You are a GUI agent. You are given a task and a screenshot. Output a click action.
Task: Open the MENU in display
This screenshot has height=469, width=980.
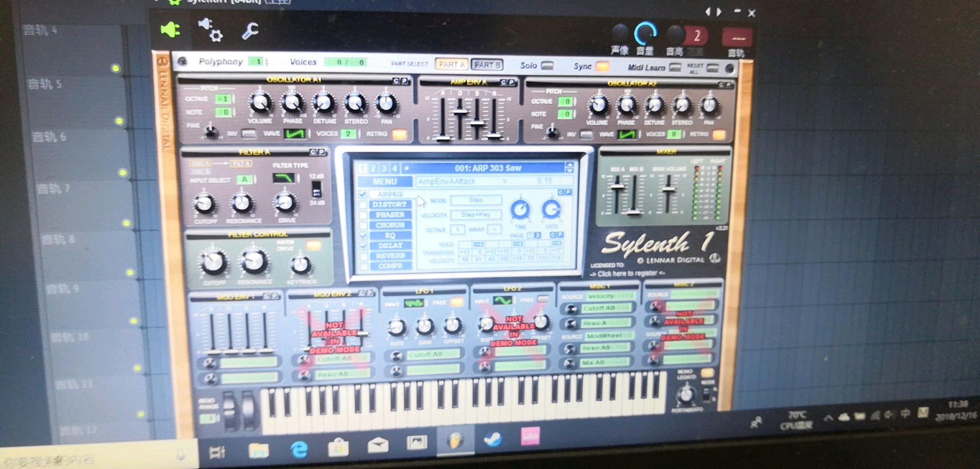(x=385, y=182)
